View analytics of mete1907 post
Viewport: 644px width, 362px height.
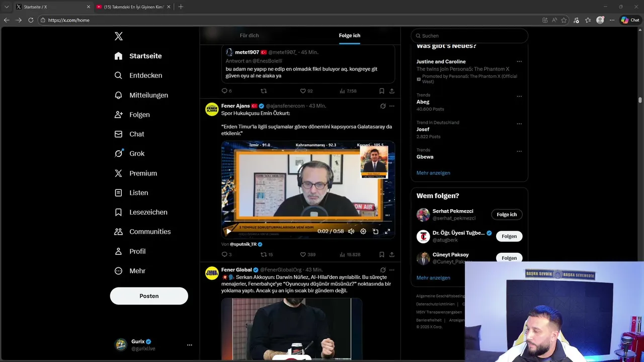[348, 91]
